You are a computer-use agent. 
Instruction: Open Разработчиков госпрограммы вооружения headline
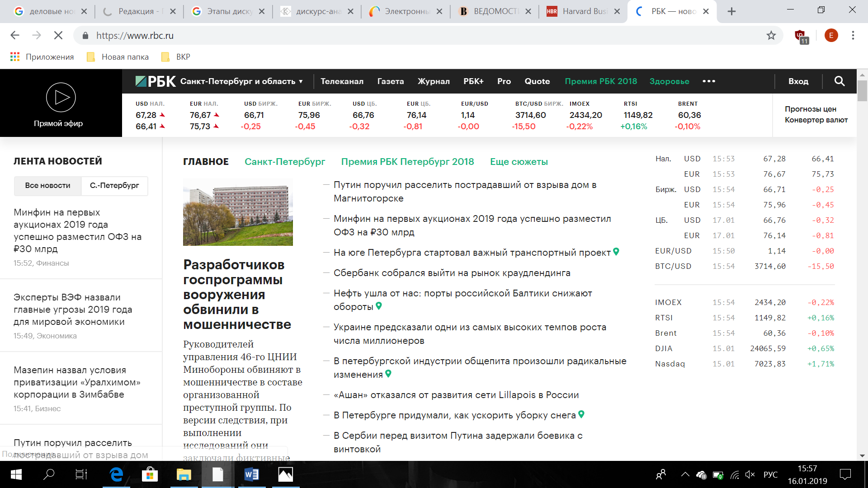click(x=237, y=295)
